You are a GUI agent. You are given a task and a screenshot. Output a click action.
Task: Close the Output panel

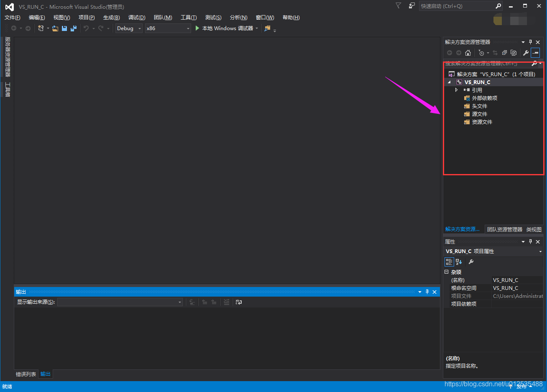pos(435,292)
